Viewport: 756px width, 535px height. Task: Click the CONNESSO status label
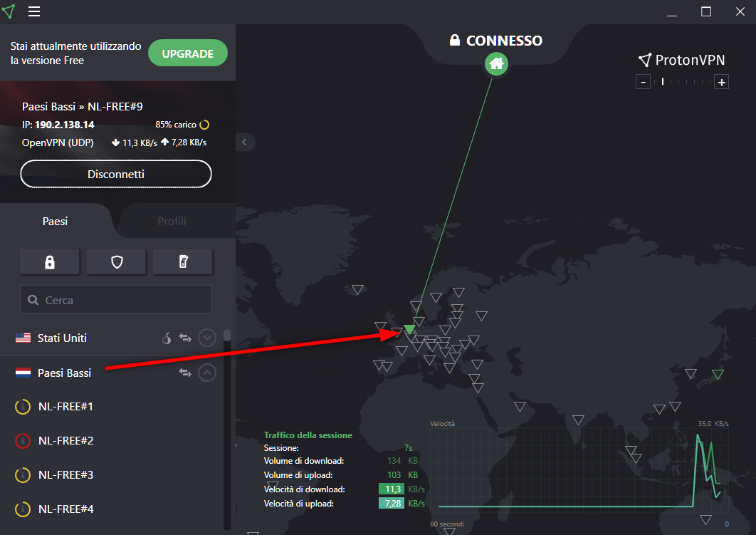(504, 41)
